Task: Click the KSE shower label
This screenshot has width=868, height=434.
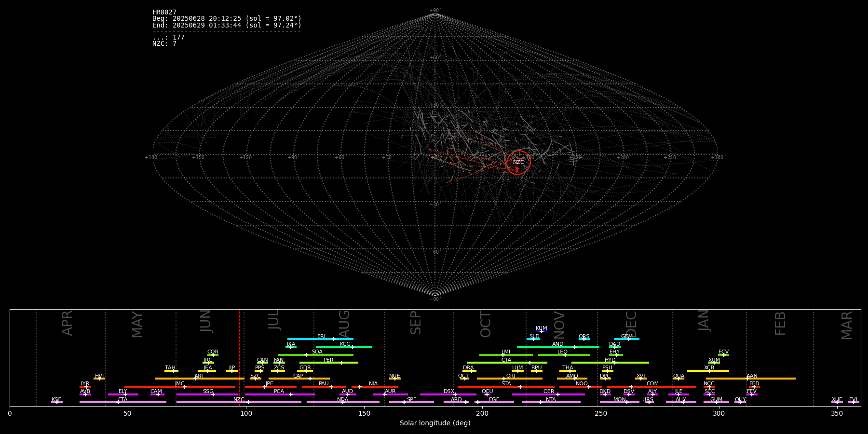Action: 56,400
